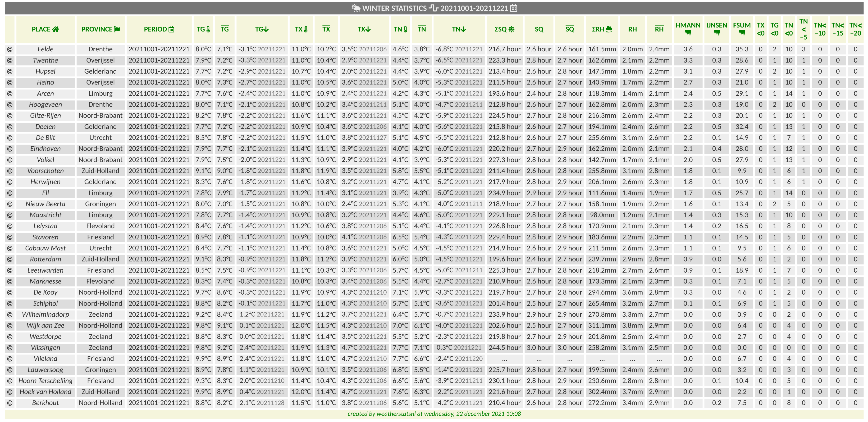Click the step-graph icon in the title bar
Image resolution: width=868 pixels, height=422 pixels.
pos(434,8)
